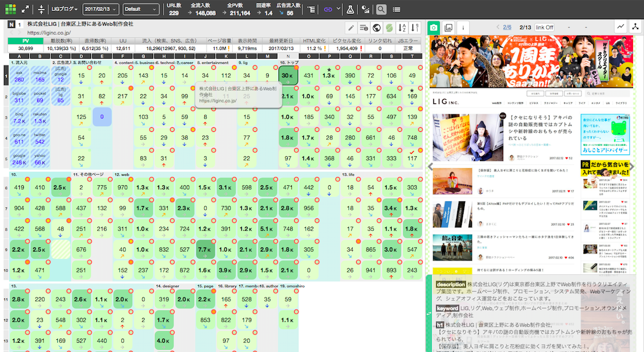
Task: Select the ピクセル変化 metric tab
Action: pyautogui.click(x=346, y=41)
